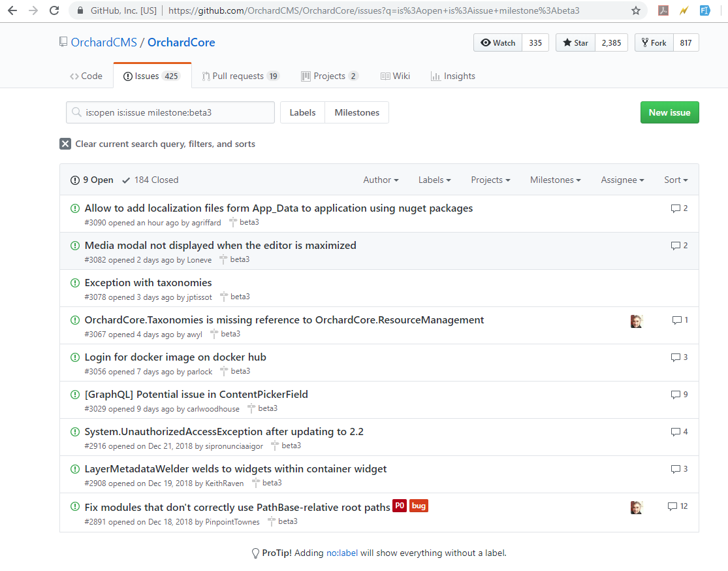Expand the Labels filter dropdown in list header
This screenshot has height=571, width=728.
pos(435,180)
